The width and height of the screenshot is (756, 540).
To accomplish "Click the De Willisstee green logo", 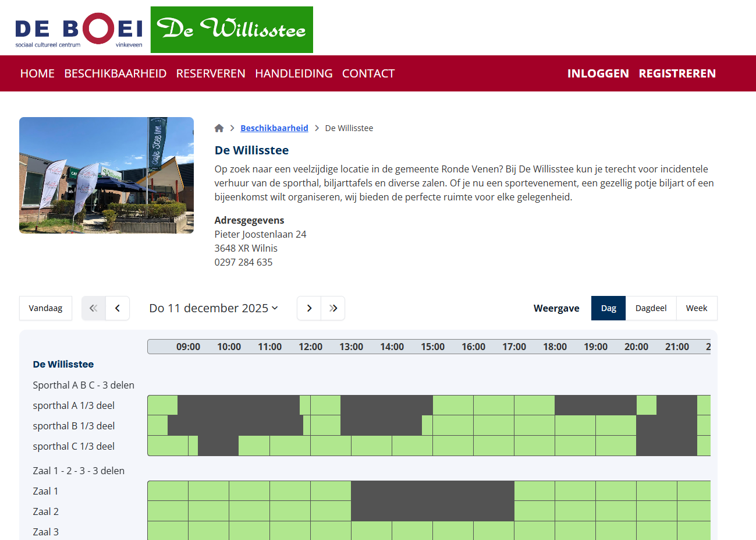I will coord(232,30).
